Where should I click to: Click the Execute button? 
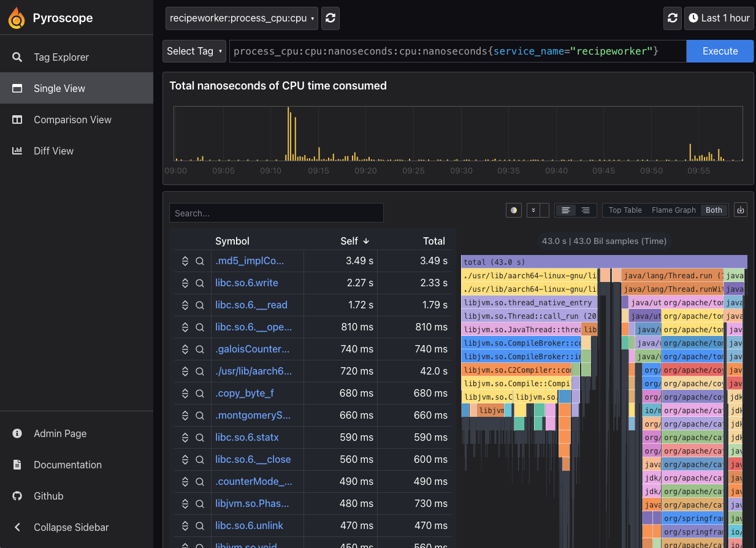(720, 51)
